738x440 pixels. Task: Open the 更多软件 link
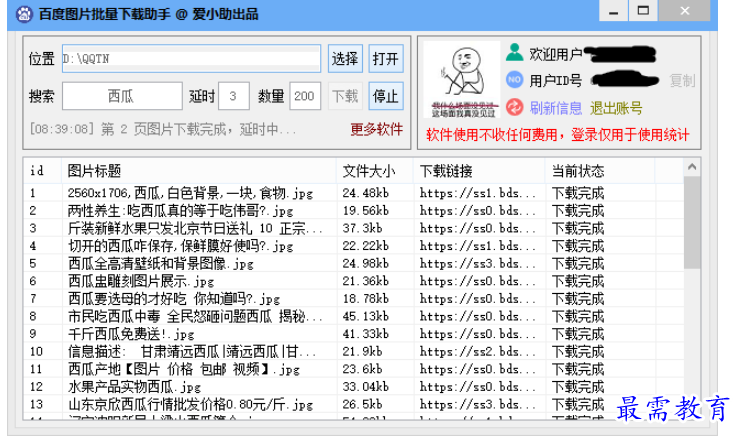tap(377, 129)
